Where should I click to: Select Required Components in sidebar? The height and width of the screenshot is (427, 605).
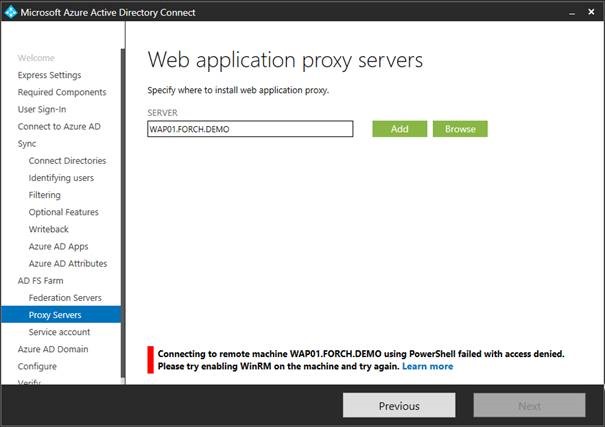coord(62,92)
